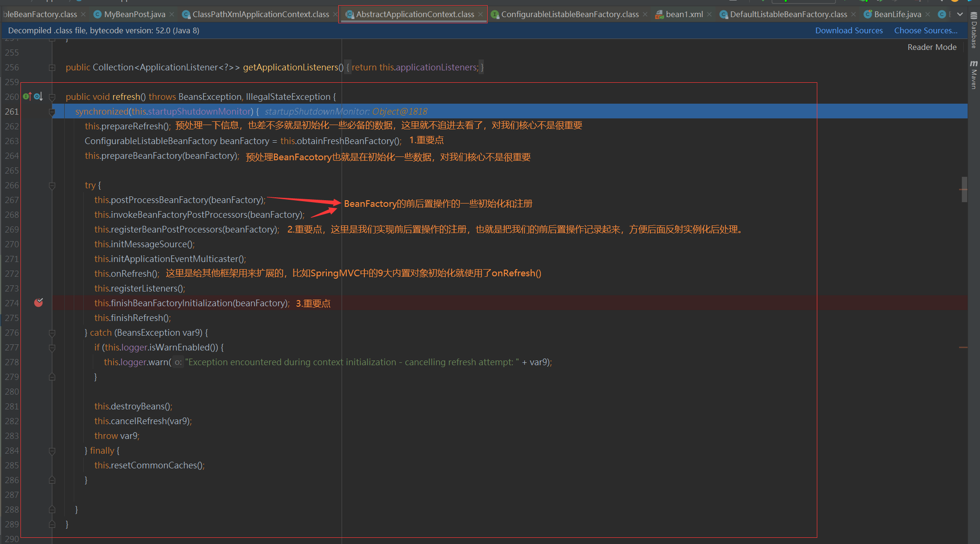Image resolution: width=980 pixels, height=544 pixels.
Task: Open the Maven tool window
Action: (974, 75)
